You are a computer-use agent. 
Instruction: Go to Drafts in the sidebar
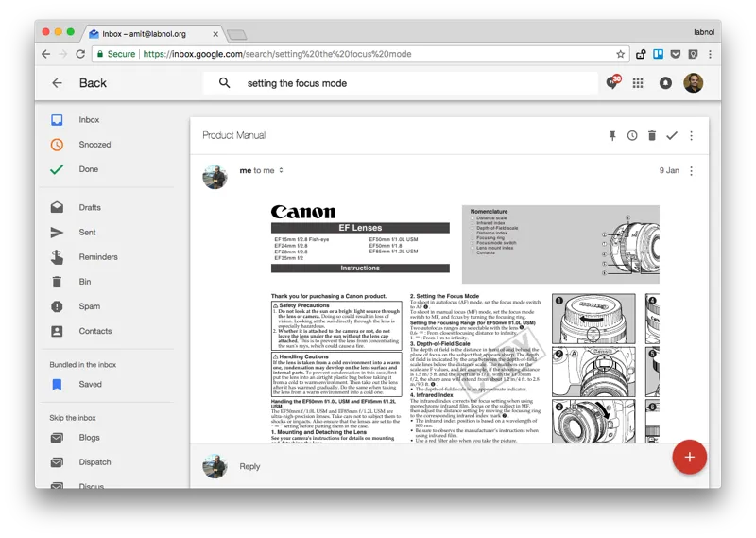(90, 207)
